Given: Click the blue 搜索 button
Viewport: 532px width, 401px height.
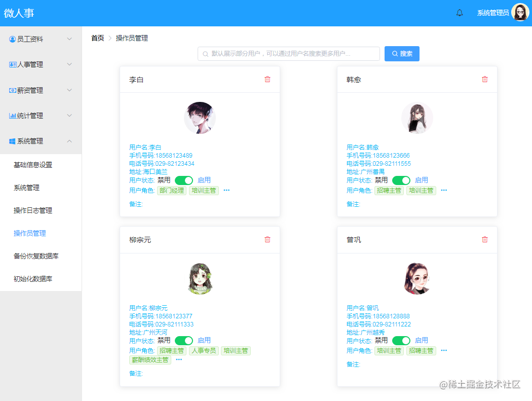Looking at the screenshot, I should (402, 54).
